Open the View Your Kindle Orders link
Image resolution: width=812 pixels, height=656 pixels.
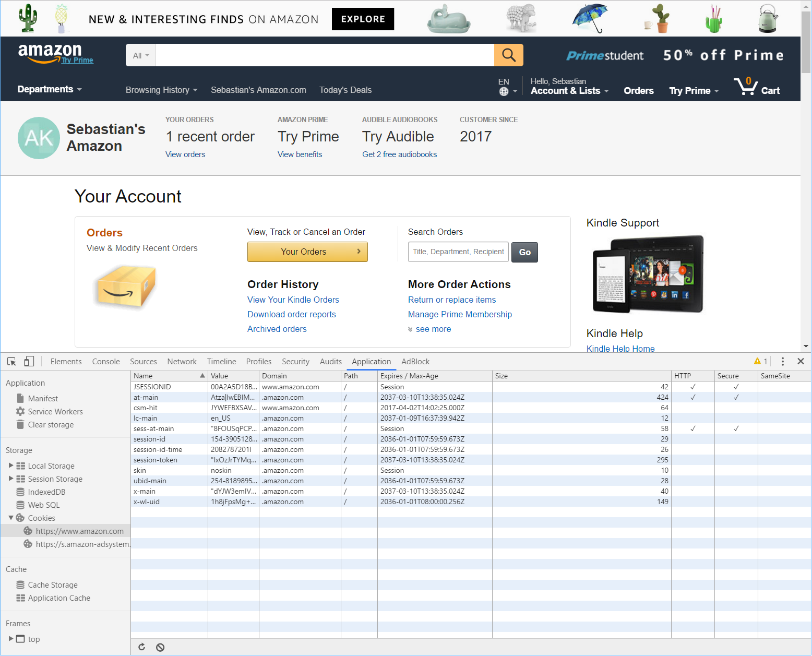pos(293,300)
